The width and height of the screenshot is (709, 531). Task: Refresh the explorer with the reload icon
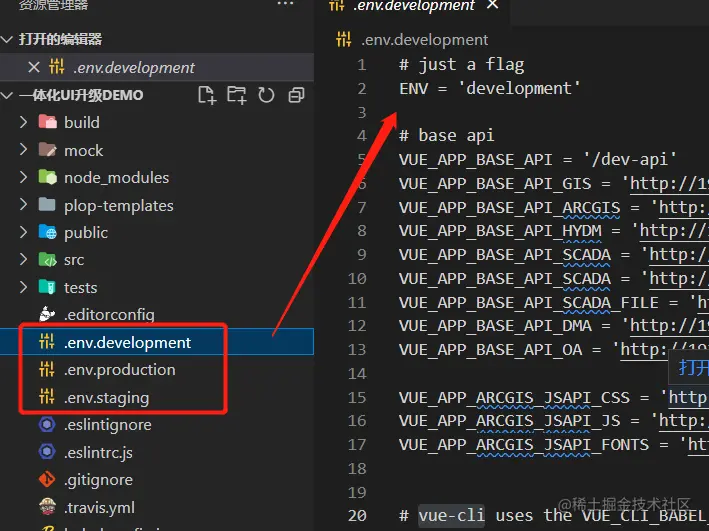266,95
